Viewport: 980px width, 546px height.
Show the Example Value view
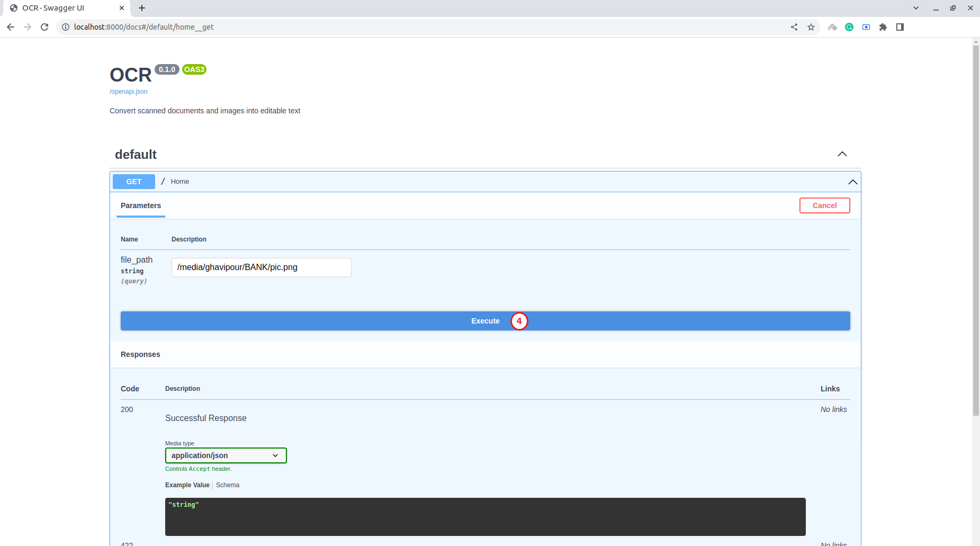187,485
